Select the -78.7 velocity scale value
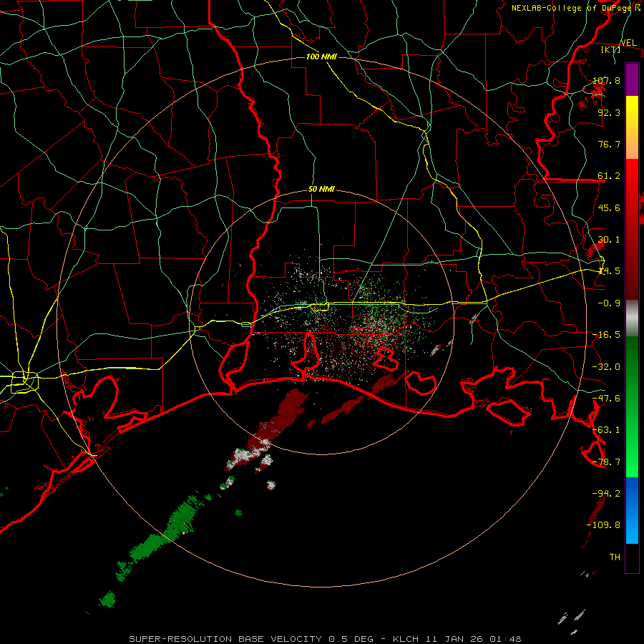The height and width of the screenshot is (644, 644). point(607,462)
